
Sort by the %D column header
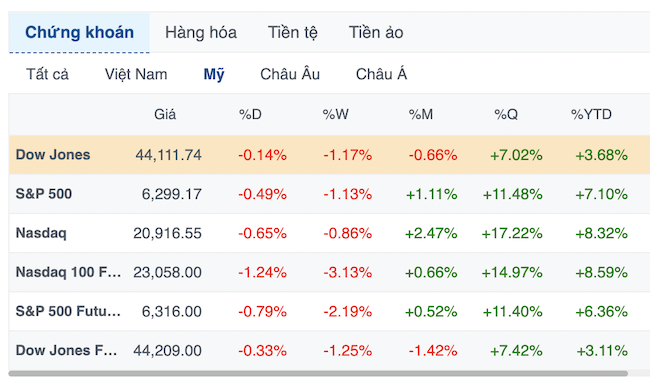[x=250, y=114]
